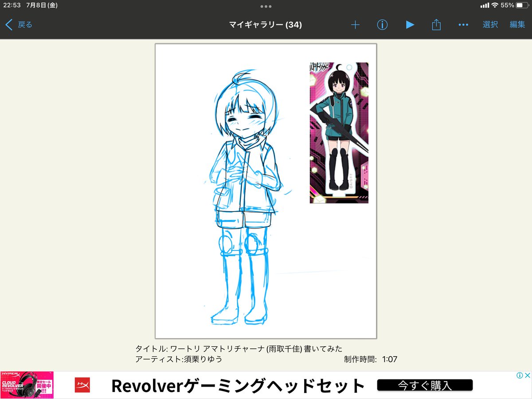Open the more options ellipsis menu
Viewport: 532px width, 399px height.
(463, 25)
